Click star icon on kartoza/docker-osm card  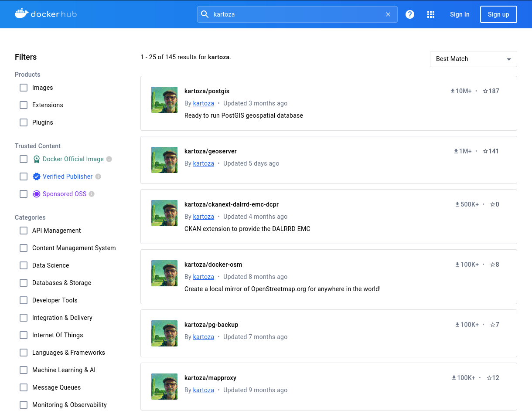(x=493, y=265)
